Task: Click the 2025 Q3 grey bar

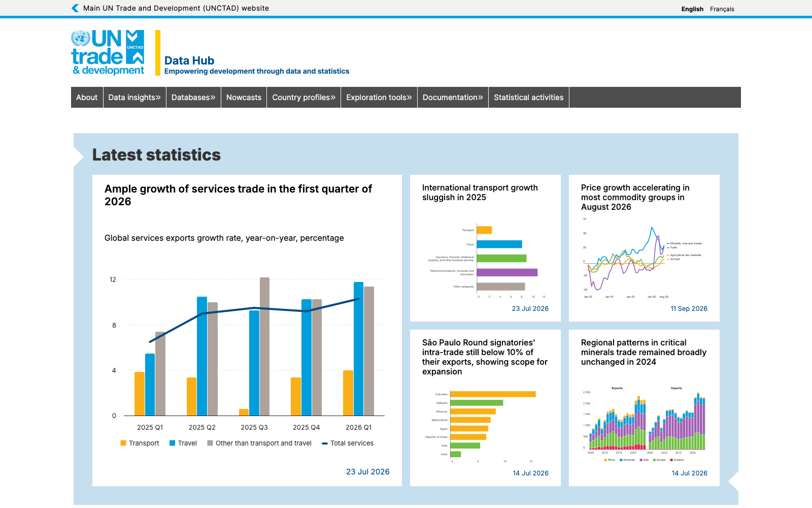Action: point(264,346)
